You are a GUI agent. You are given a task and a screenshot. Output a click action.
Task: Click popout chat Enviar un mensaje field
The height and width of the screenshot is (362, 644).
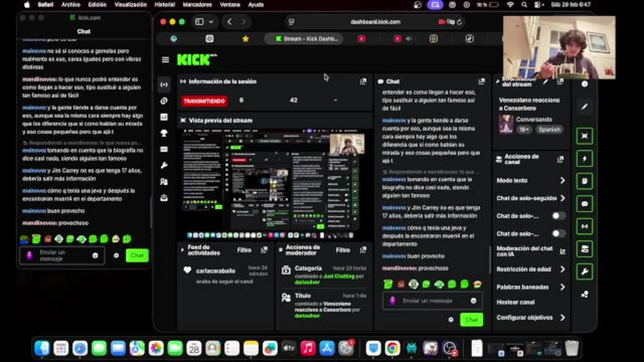coord(62,255)
